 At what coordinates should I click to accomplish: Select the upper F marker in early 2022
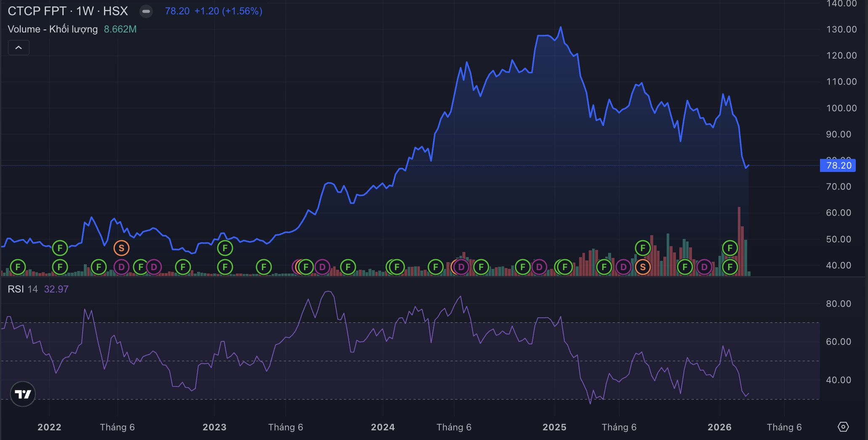[60, 248]
